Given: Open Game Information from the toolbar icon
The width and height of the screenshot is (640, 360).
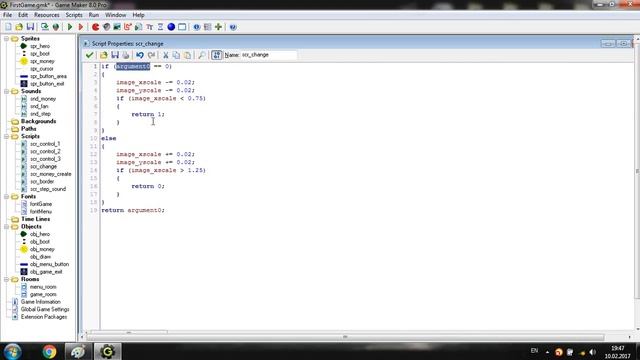Looking at the screenshot, I should tap(197, 27).
